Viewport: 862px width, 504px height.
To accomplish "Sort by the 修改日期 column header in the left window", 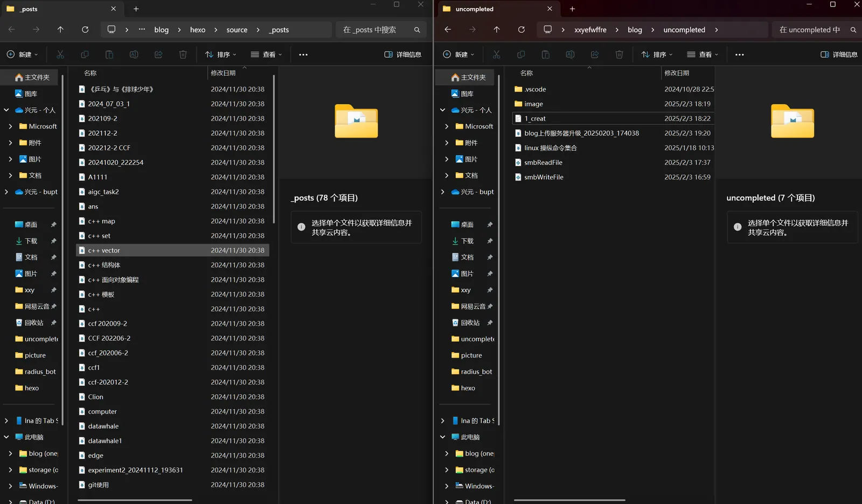I will pyautogui.click(x=223, y=73).
